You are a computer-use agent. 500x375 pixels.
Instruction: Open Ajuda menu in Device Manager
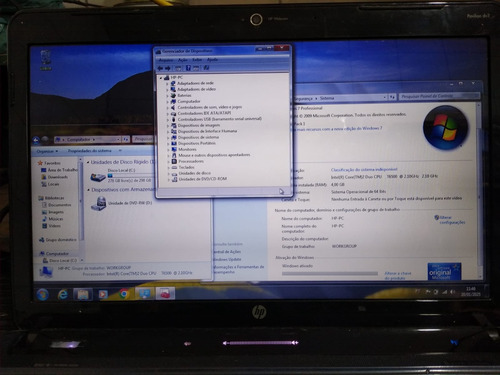[x=212, y=60]
